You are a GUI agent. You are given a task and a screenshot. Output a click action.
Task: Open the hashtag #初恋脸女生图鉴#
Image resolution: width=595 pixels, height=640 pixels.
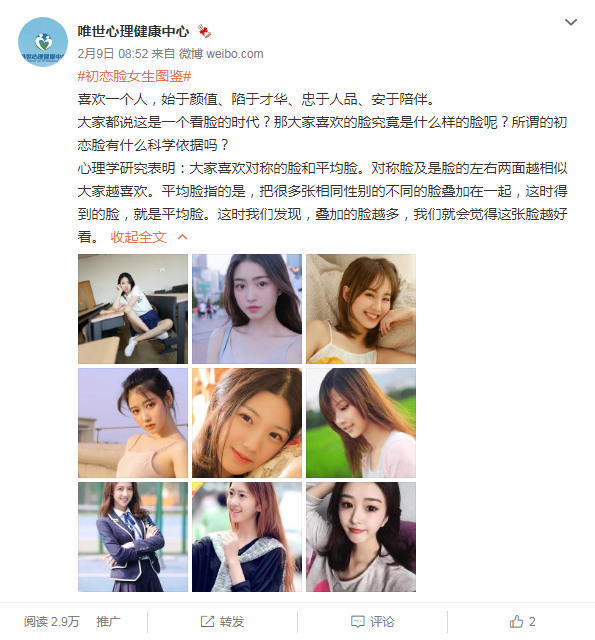click(134, 76)
